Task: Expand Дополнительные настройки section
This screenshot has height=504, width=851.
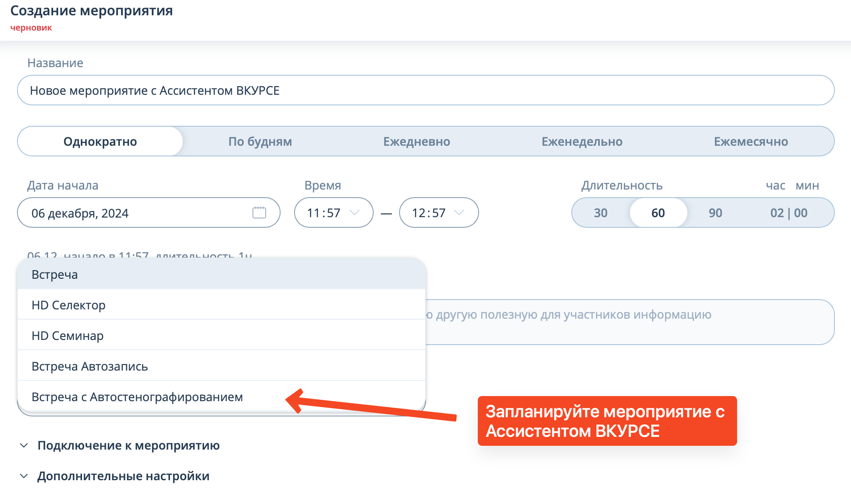Action: pos(115,476)
